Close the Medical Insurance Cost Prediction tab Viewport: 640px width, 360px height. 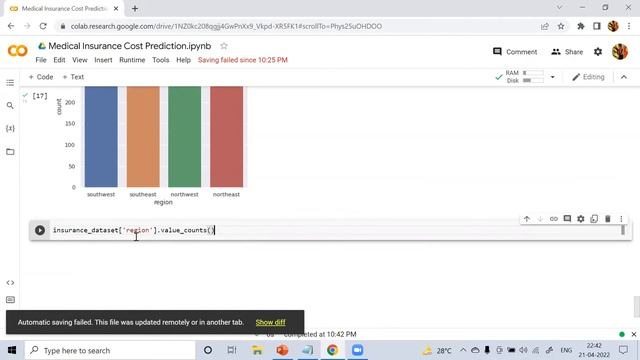[x=116, y=8]
